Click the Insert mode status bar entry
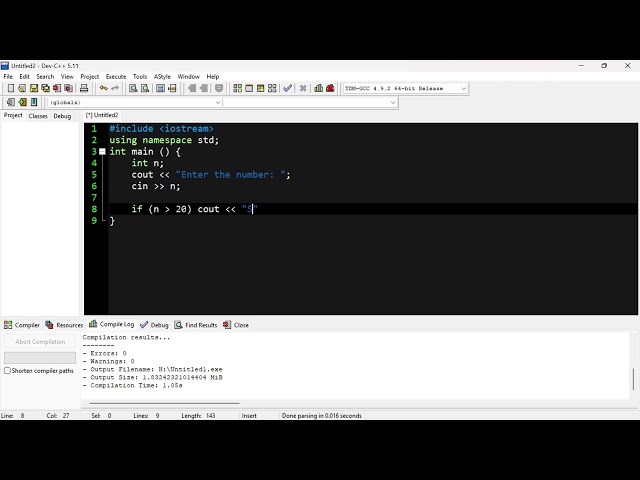The height and width of the screenshot is (480, 640). point(249,416)
